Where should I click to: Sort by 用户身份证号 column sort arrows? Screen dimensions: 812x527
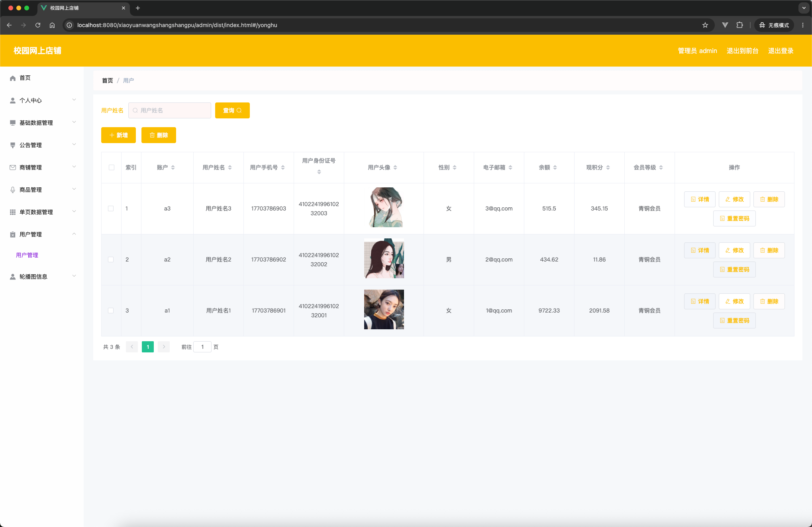click(319, 172)
